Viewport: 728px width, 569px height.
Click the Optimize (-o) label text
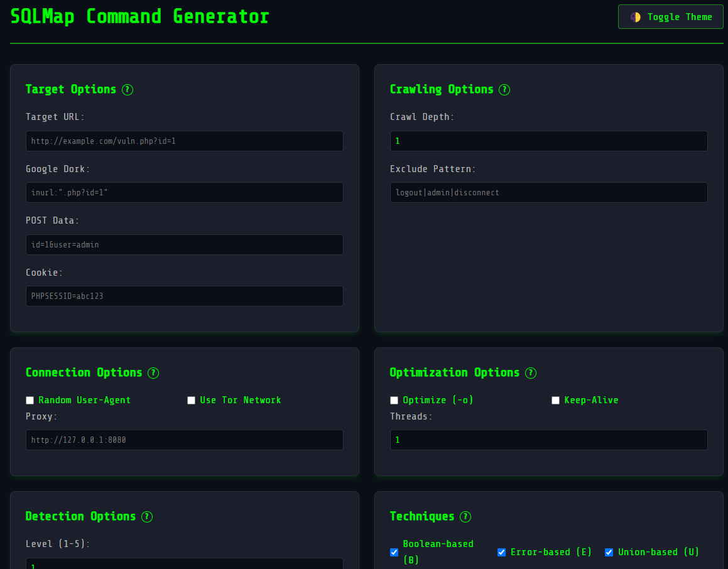pyautogui.click(x=438, y=400)
